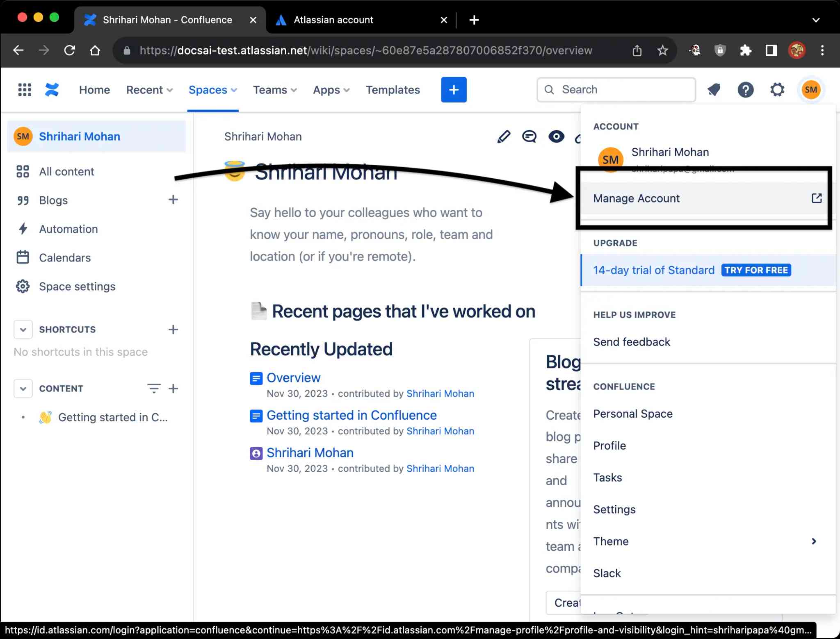Open the settings gear in top navigation
The image size is (840, 639).
[777, 90]
